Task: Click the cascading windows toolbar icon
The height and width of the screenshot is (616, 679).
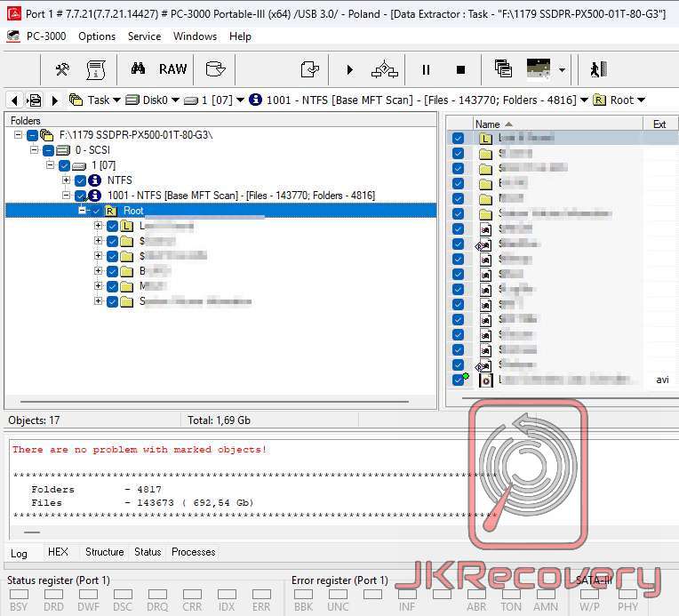Action: (503, 69)
